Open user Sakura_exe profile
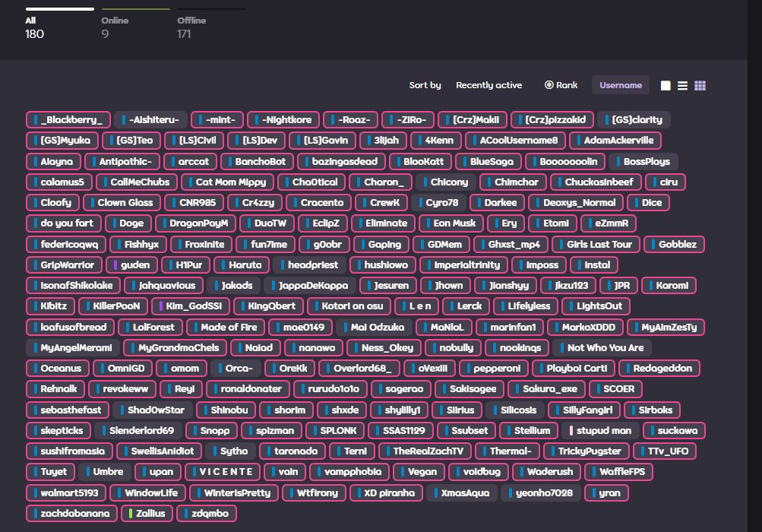Image resolution: width=762 pixels, height=532 pixels. click(547, 389)
